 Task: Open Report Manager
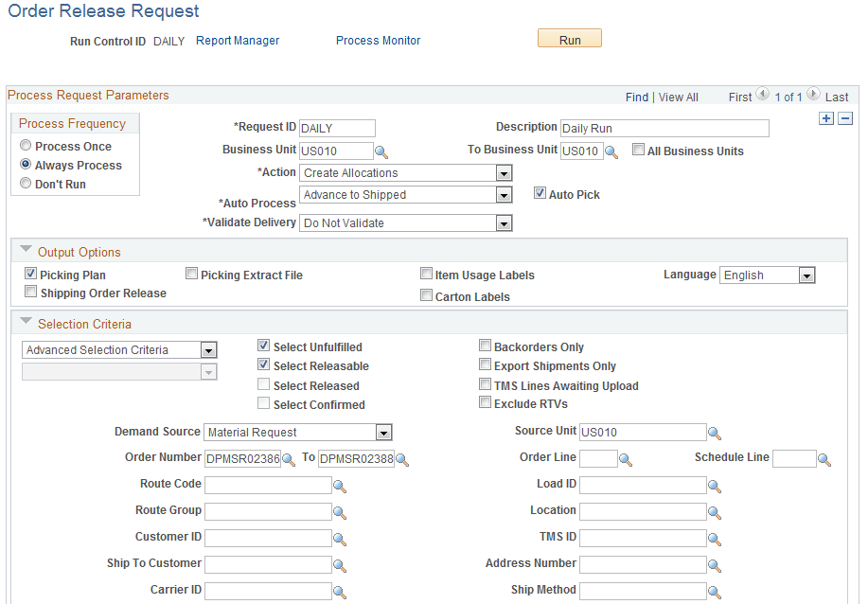click(x=237, y=41)
